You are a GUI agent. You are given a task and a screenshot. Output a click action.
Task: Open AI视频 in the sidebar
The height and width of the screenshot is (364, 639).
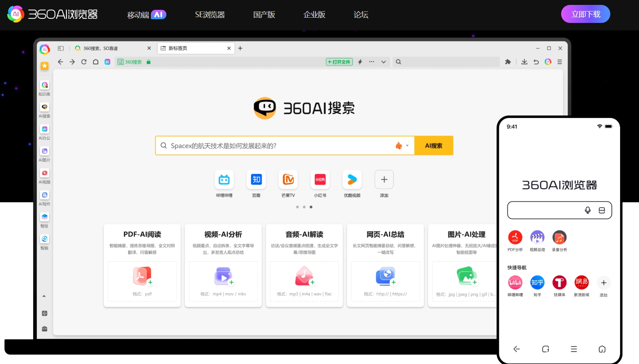point(45,176)
